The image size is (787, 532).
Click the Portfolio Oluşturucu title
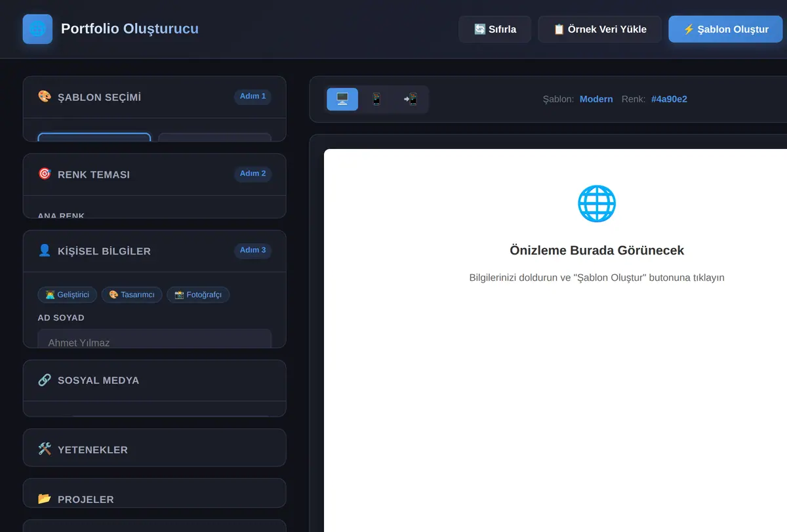click(x=130, y=29)
